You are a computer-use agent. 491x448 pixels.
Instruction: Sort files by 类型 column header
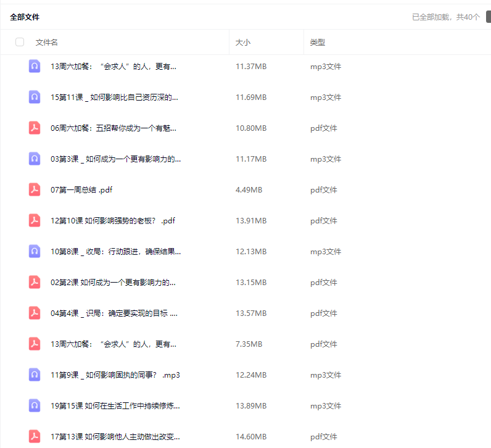coord(318,43)
